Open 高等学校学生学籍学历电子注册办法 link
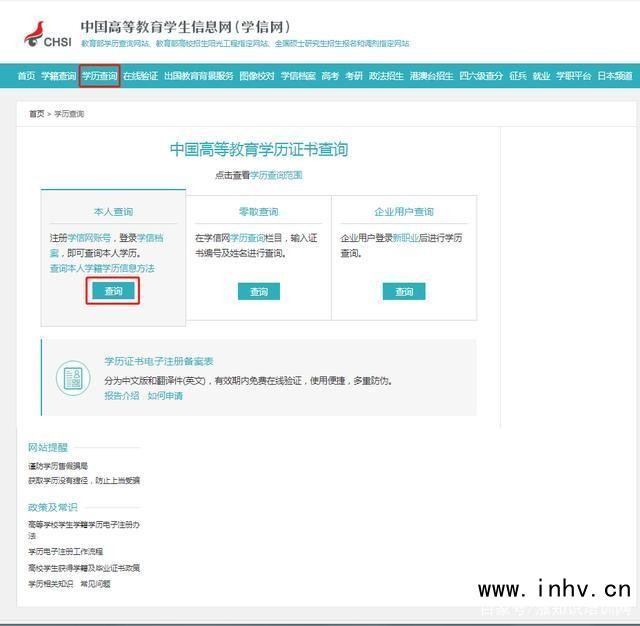The image size is (640, 626). pos(84,530)
